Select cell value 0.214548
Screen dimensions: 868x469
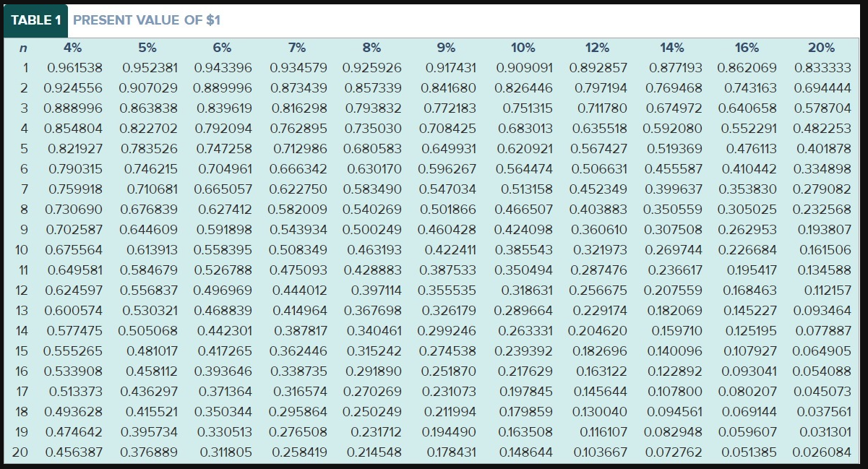point(374,452)
